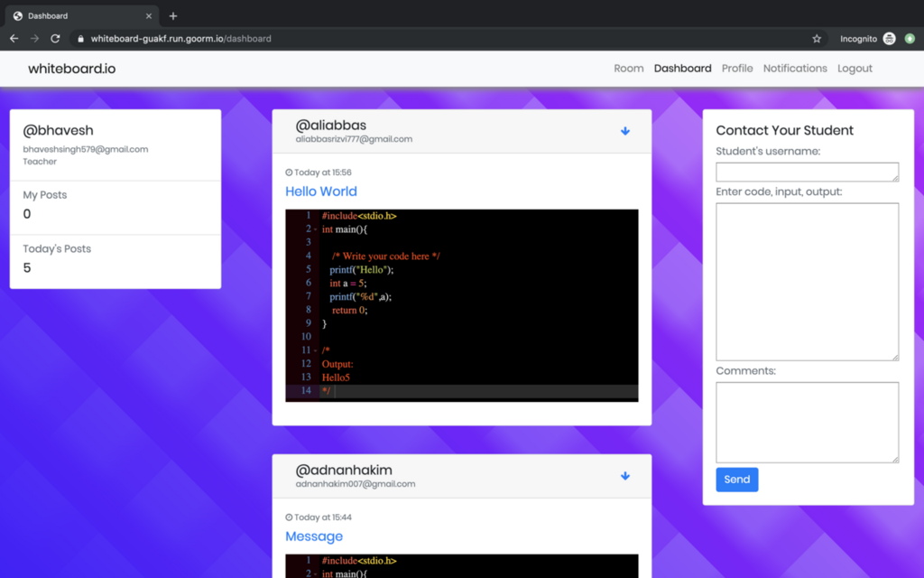Expand the arrow on @adnanhakim post
This screenshot has width=924, height=578.
tap(625, 476)
